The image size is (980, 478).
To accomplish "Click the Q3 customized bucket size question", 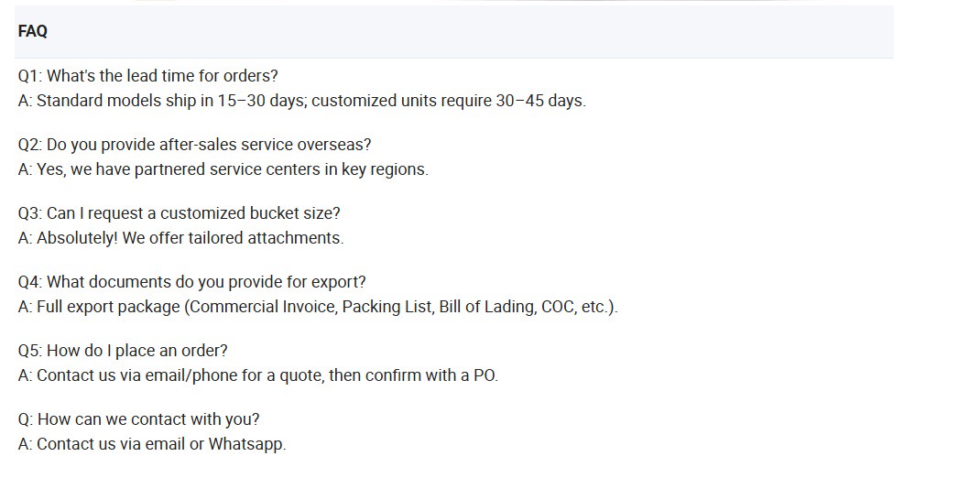I will point(179,213).
